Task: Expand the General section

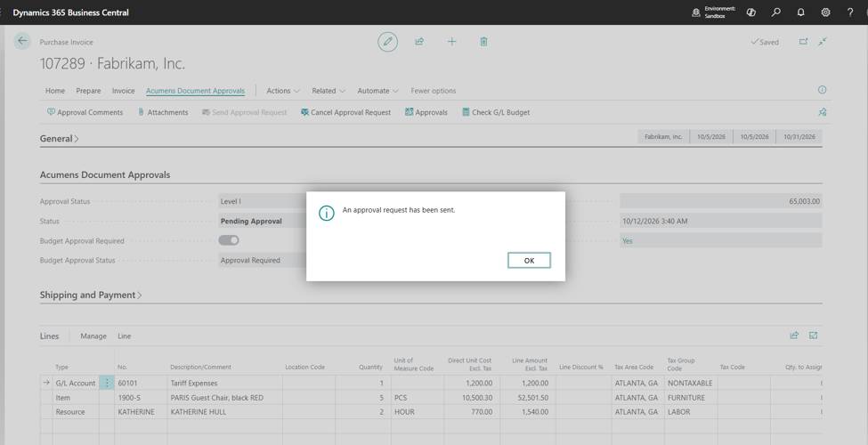Action: [60, 138]
